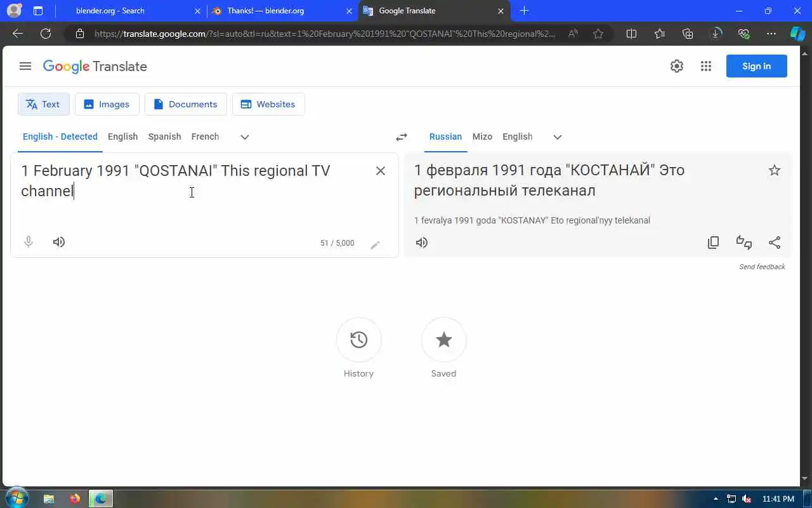Click the Sign in button
Screen dimensions: 812x508
[x=757, y=66]
